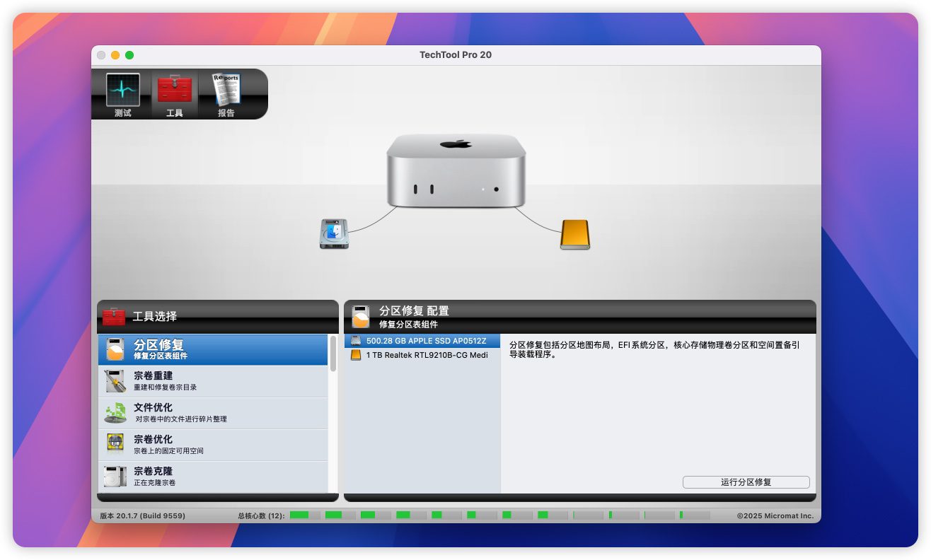Choose the 宗卷优化 volume optimization tool
Viewport: 931px width, 560px height.
(x=212, y=445)
